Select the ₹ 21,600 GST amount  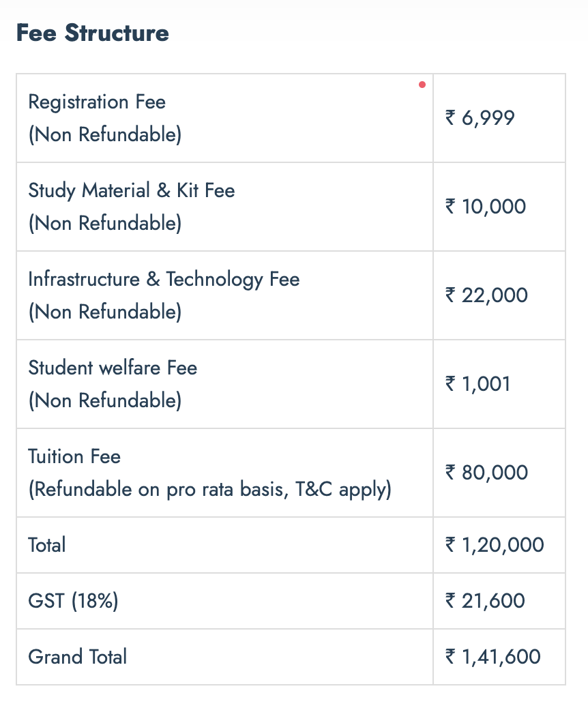(x=485, y=601)
